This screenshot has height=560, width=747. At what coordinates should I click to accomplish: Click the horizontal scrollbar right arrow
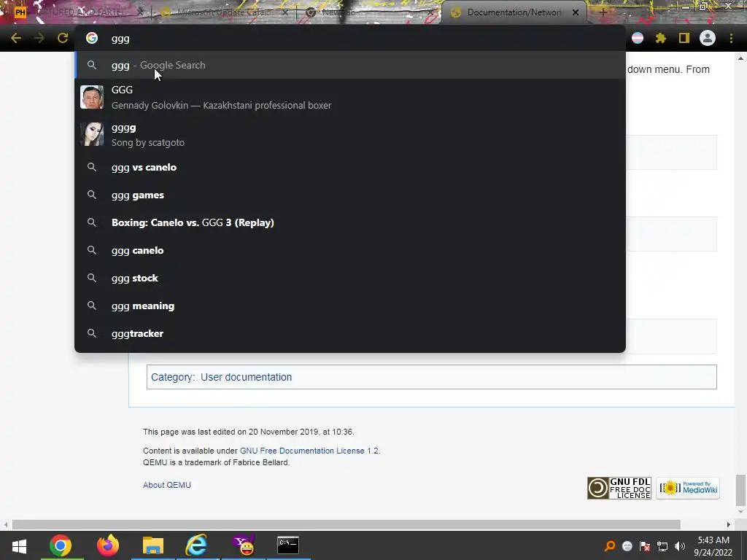pyautogui.click(x=728, y=524)
